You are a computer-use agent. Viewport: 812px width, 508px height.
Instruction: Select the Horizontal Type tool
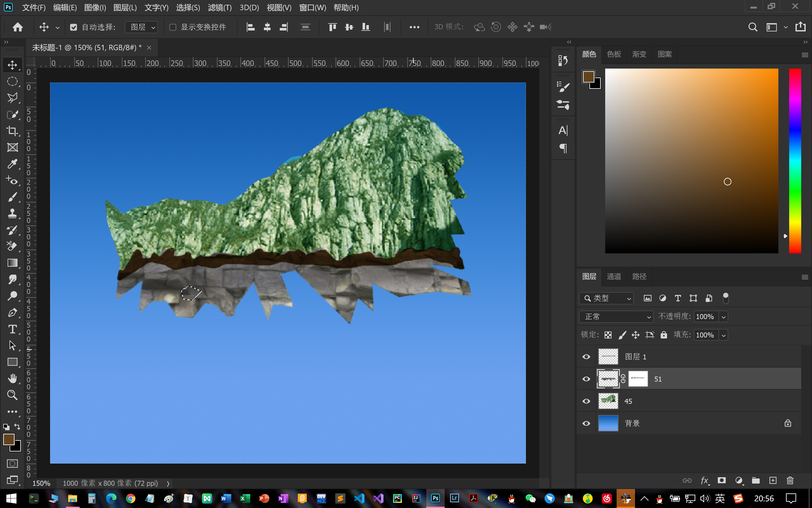[12, 329]
